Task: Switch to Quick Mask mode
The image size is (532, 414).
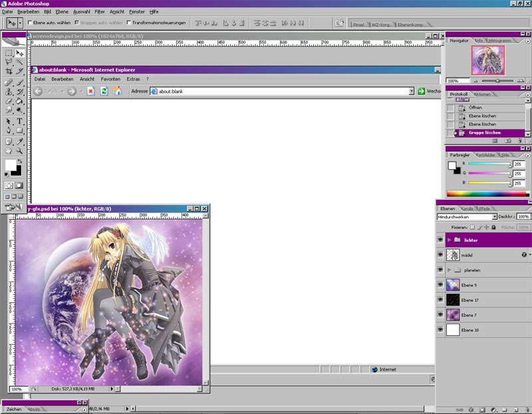Action: tap(19, 186)
